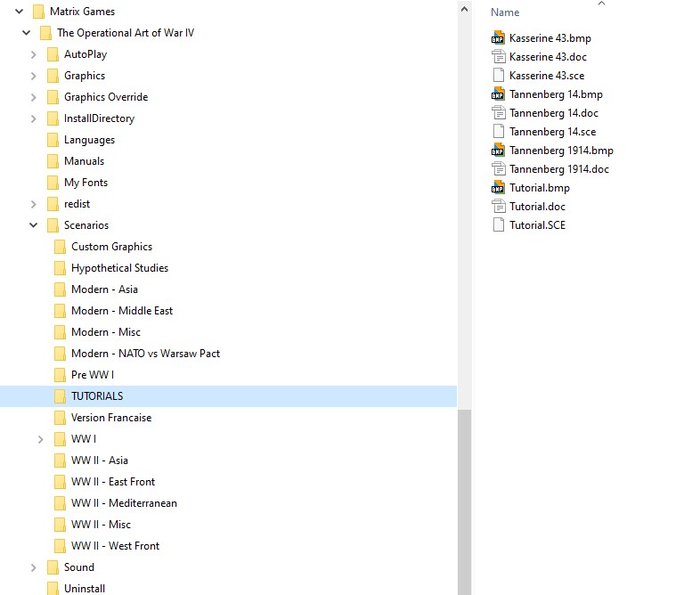Click the Tannenberg 1914.bmp image icon
700x595 pixels.
tap(498, 151)
